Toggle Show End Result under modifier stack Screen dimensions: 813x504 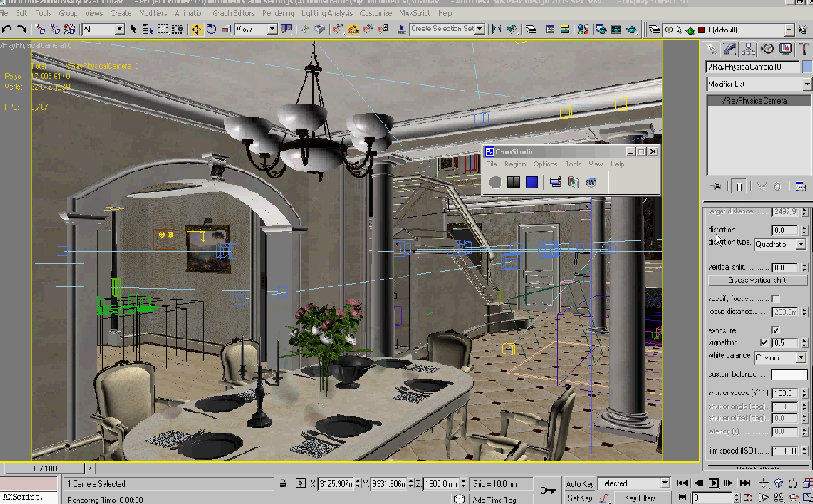739,186
